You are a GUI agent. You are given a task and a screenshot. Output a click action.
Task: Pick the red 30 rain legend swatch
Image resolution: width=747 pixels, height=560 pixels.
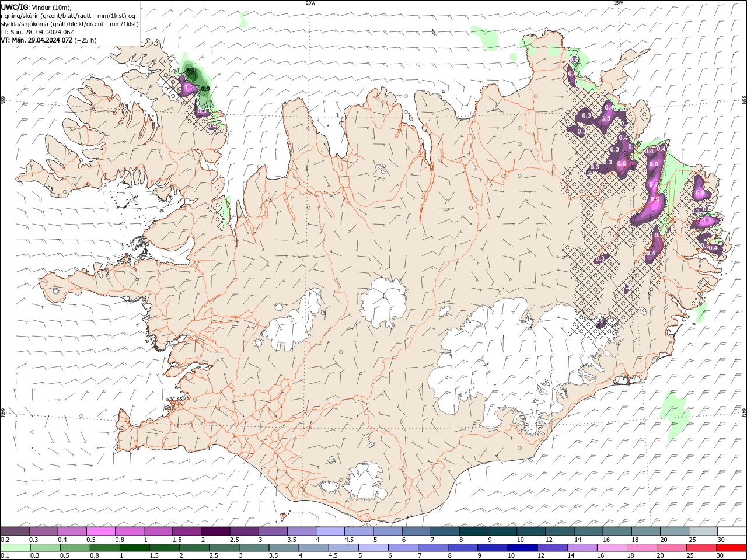tap(731, 548)
